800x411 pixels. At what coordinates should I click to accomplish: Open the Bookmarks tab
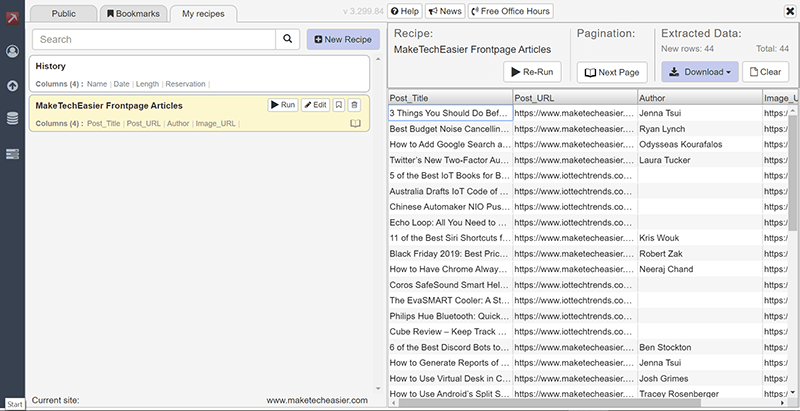click(x=132, y=12)
